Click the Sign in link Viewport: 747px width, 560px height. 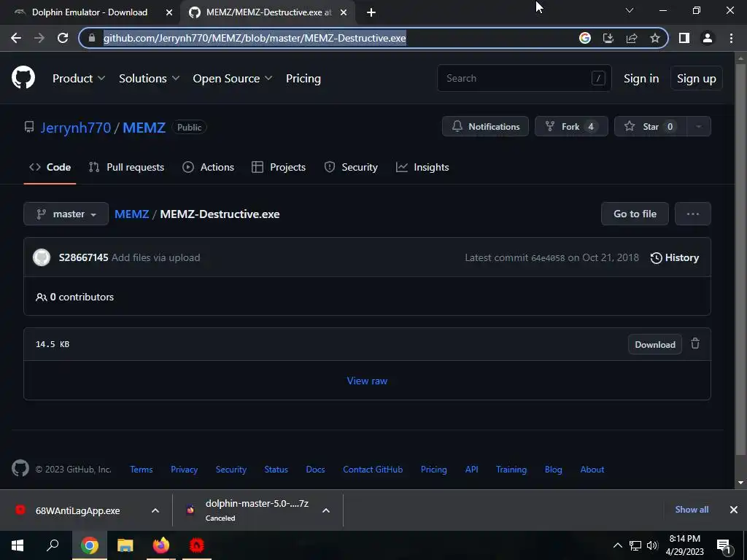pyautogui.click(x=641, y=78)
